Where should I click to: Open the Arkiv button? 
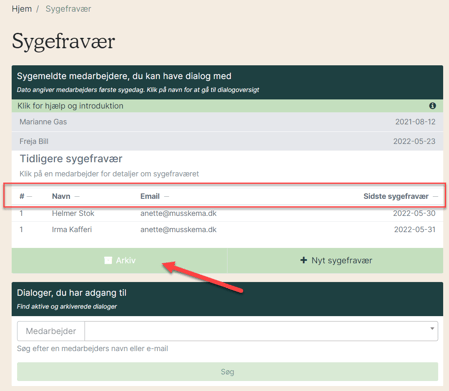tap(119, 260)
